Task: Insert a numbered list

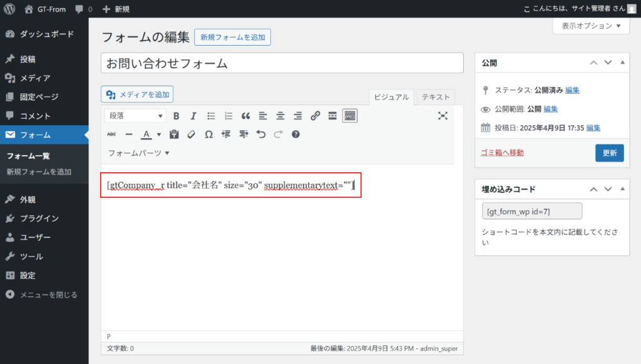Action: point(228,116)
